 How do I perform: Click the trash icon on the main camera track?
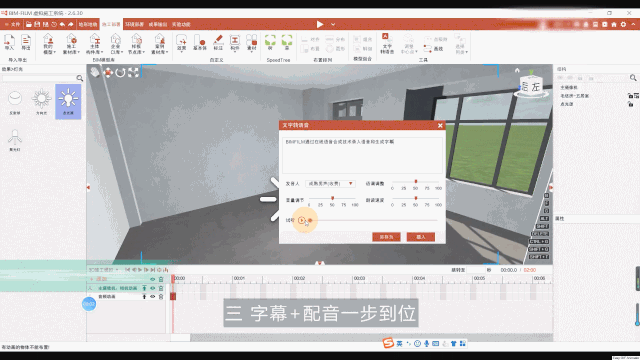coord(161,288)
